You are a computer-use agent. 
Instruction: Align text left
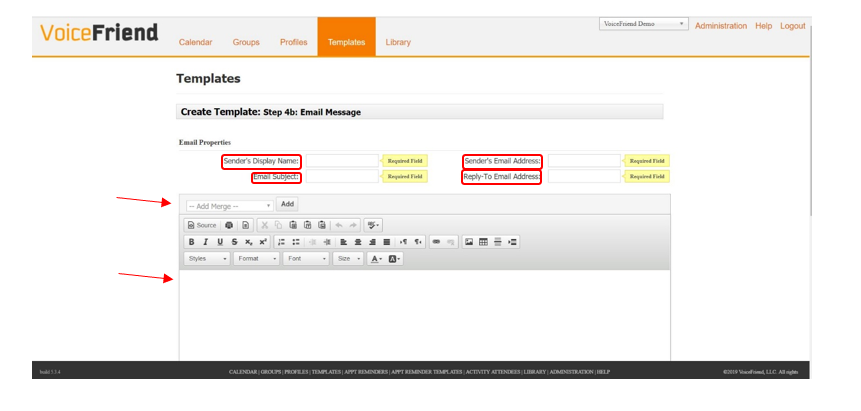tap(344, 242)
